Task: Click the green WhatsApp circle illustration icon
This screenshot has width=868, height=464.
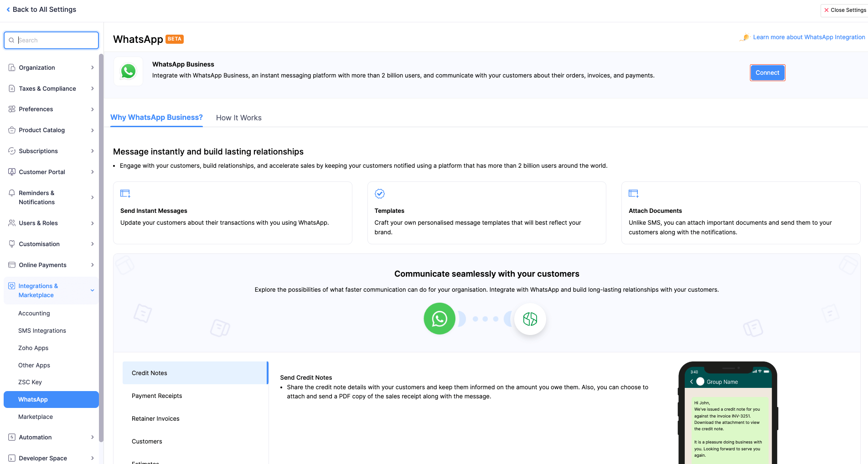Action: pos(439,319)
